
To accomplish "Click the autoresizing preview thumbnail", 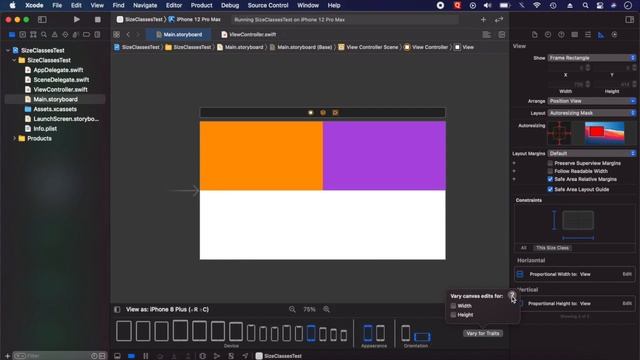I will click(x=604, y=133).
